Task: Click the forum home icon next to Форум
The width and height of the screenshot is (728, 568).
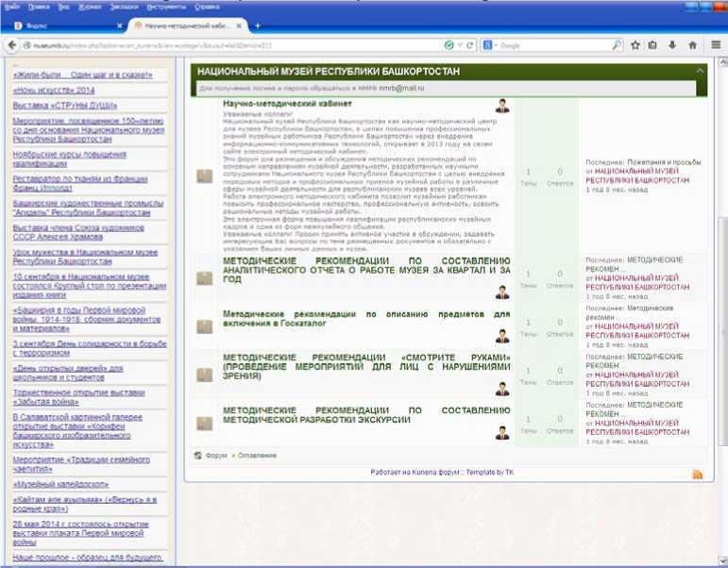Action: [x=197, y=455]
